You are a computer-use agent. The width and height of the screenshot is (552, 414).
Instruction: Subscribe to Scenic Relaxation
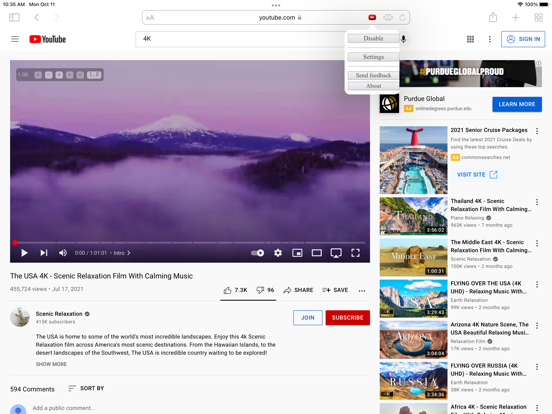(x=347, y=318)
